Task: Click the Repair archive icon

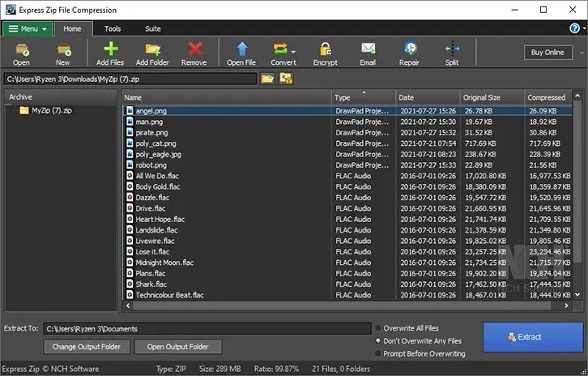Action: pos(409,49)
